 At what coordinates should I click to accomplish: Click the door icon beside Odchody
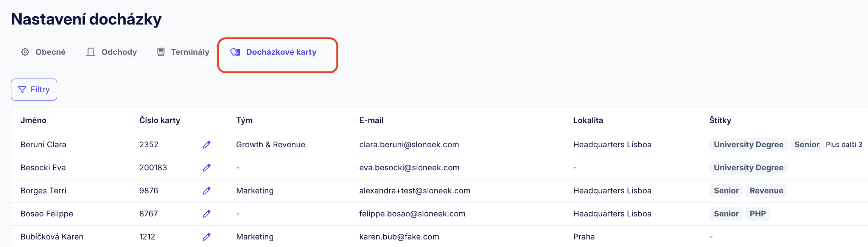click(x=90, y=52)
